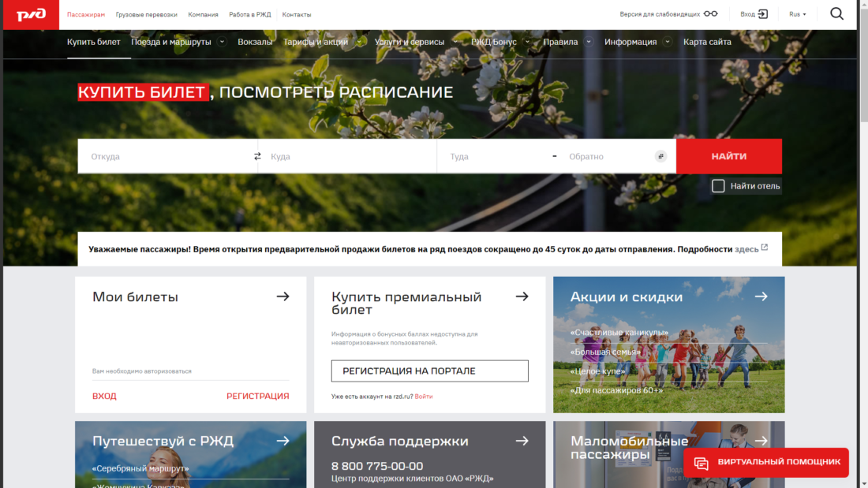Click the Туда departure date field

[496, 157]
